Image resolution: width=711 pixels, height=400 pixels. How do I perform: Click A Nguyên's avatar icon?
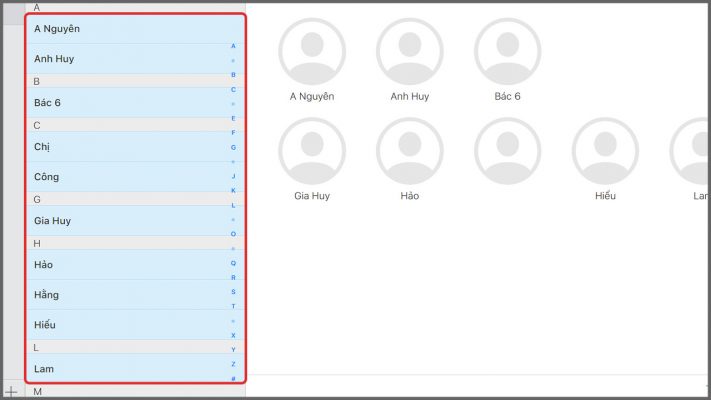tap(311, 51)
